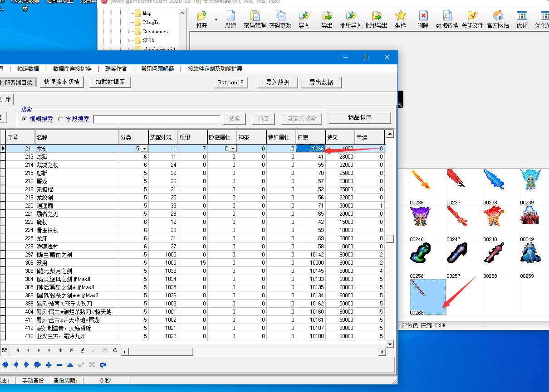549x392 pixels.
Task: Select the 00236 flame sword thumbnail
Action: point(421,181)
